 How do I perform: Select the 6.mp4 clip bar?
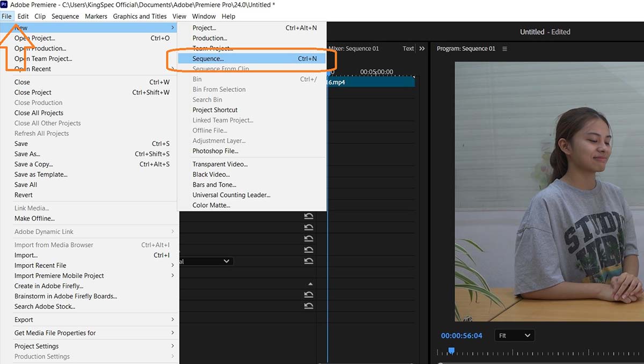pyautogui.click(x=371, y=82)
